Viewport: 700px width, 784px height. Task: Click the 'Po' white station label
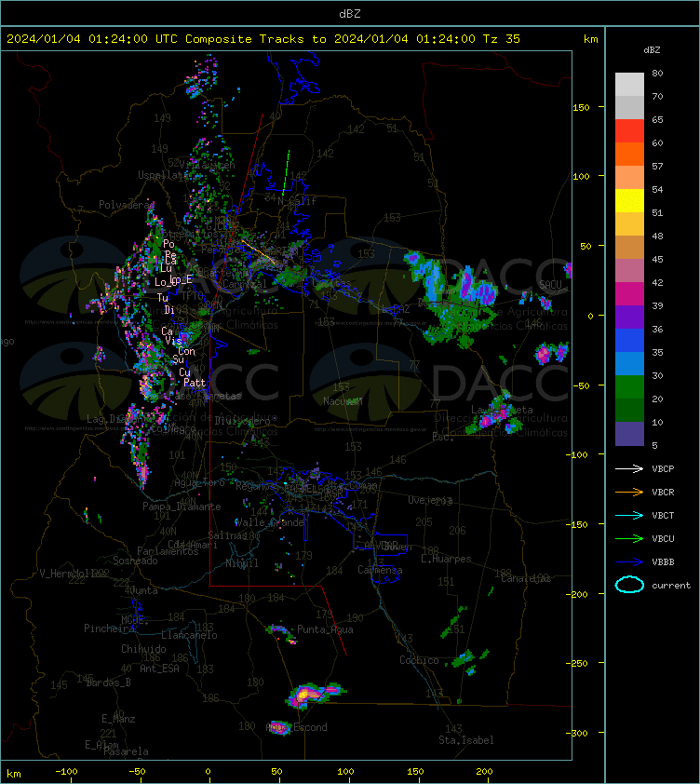click(168, 244)
